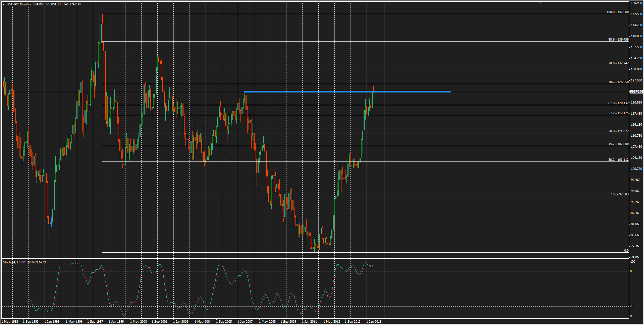
Task: Click the current price tag 124.030
Action: 636,92
